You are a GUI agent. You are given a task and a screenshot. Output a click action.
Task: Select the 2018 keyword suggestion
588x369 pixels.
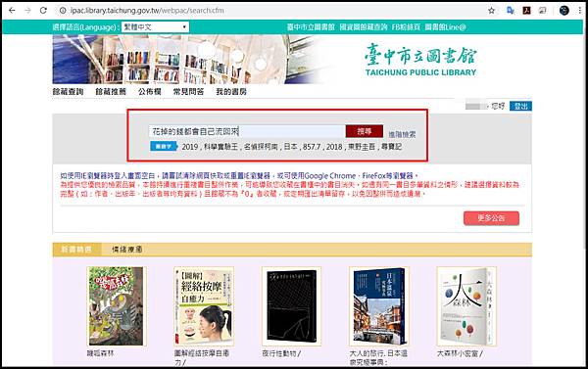[x=334, y=147]
